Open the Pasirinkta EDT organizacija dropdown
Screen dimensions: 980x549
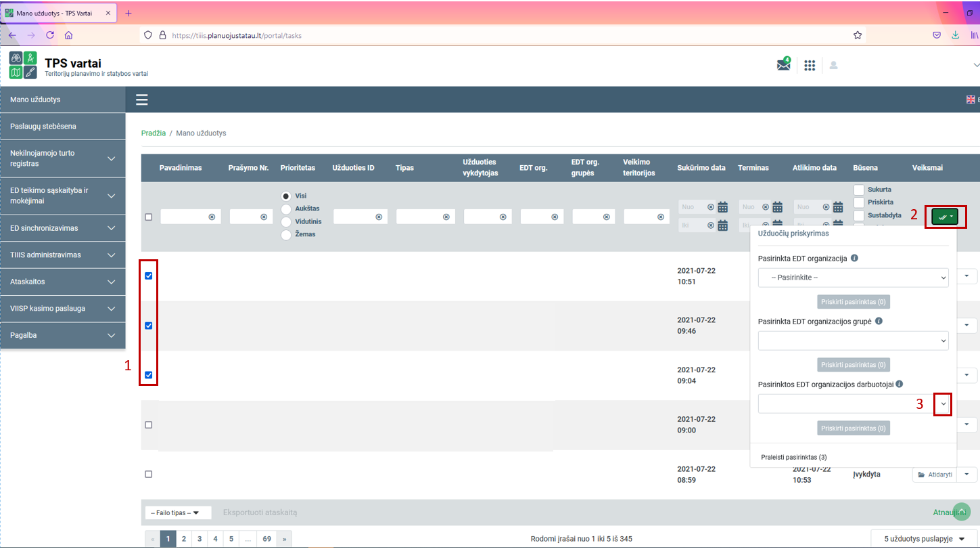coord(853,278)
